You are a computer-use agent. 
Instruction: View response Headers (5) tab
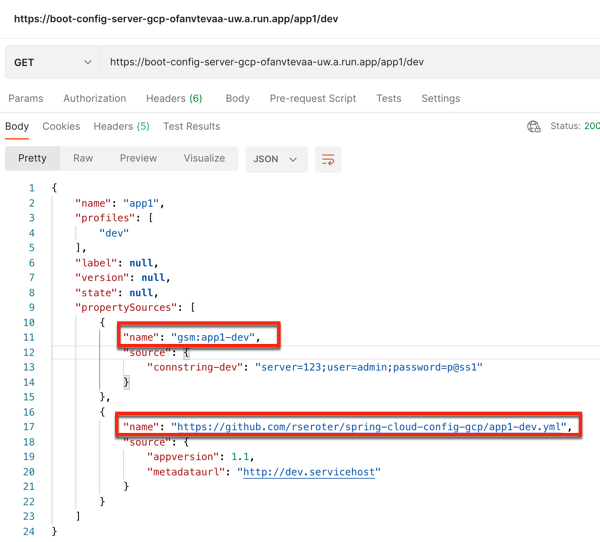121,127
